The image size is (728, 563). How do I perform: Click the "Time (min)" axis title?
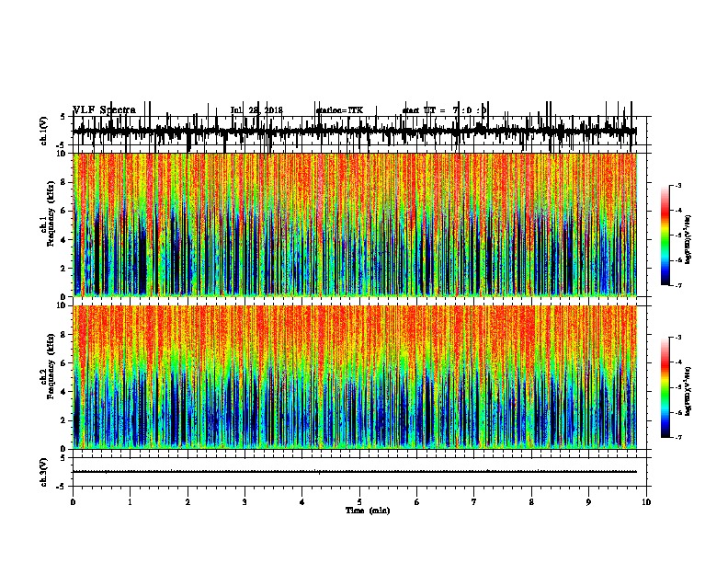click(368, 511)
